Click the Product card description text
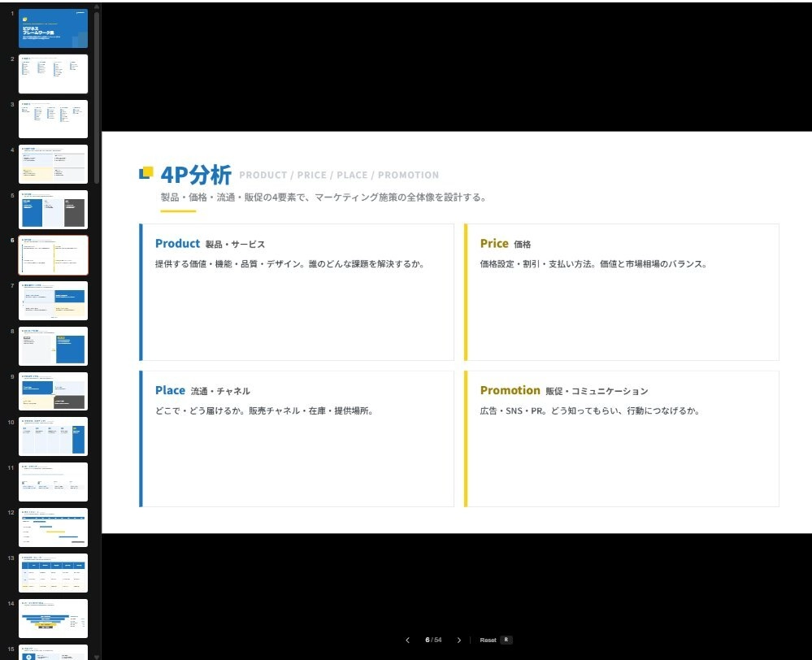812x660 pixels. click(x=290, y=263)
